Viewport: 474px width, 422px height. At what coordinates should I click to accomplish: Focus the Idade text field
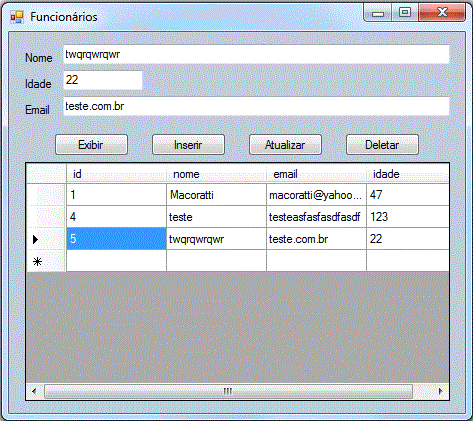click(x=103, y=80)
